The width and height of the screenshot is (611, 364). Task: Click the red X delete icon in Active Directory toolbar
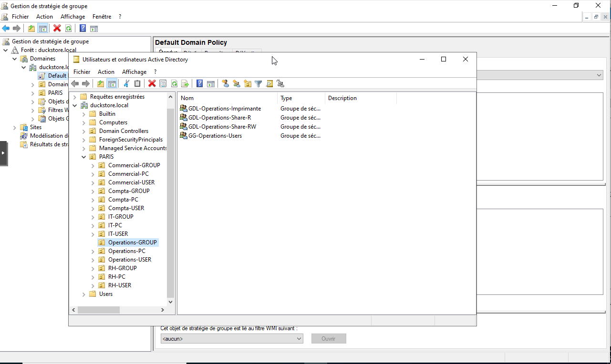coord(152,84)
